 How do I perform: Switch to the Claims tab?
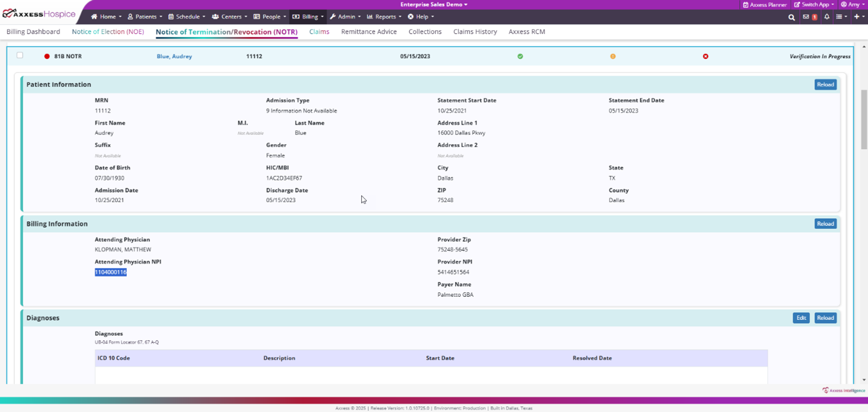319,32
